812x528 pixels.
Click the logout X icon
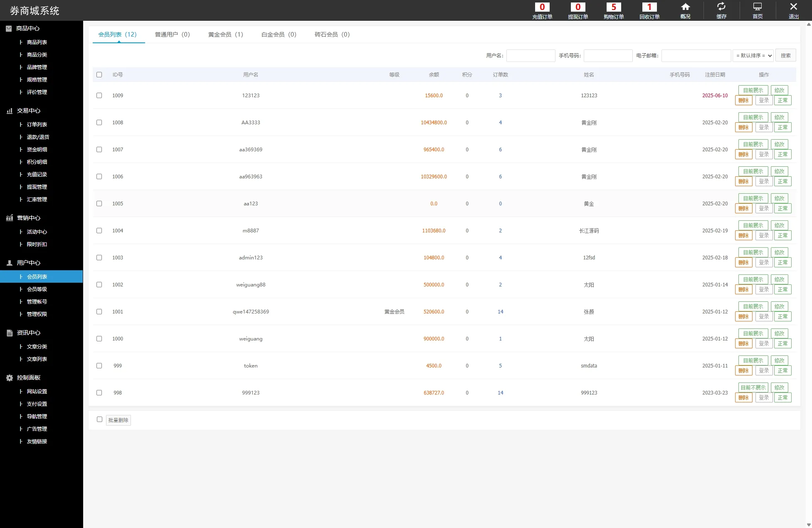[x=793, y=7]
